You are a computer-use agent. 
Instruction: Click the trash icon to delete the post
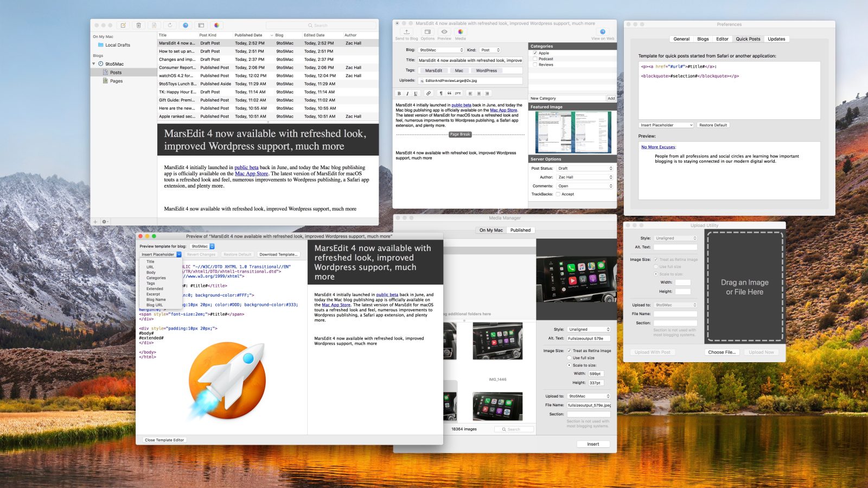click(139, 25)
